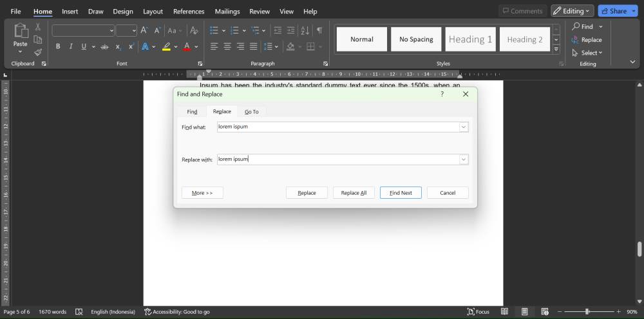Cancel the Find and Replace dialog
This screenshot has width=644, height=319.
[x=448, y=193]
